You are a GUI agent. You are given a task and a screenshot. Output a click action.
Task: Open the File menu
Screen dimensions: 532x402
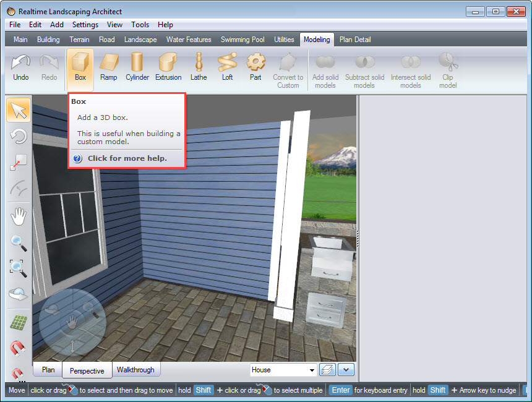coord(15,25)
